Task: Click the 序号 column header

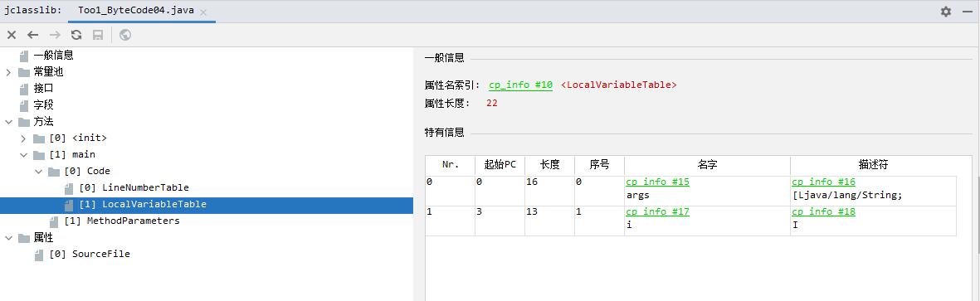Action: (x=599, y=165)
